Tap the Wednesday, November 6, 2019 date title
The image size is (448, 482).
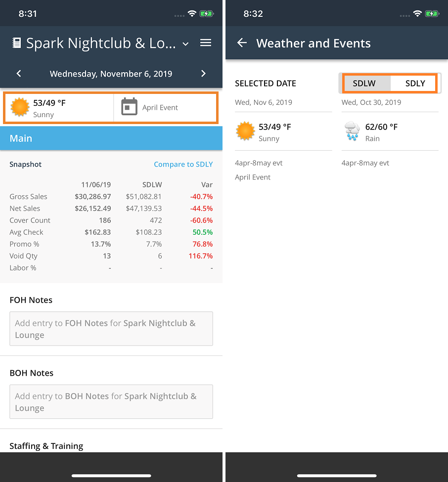pos(111,74)
